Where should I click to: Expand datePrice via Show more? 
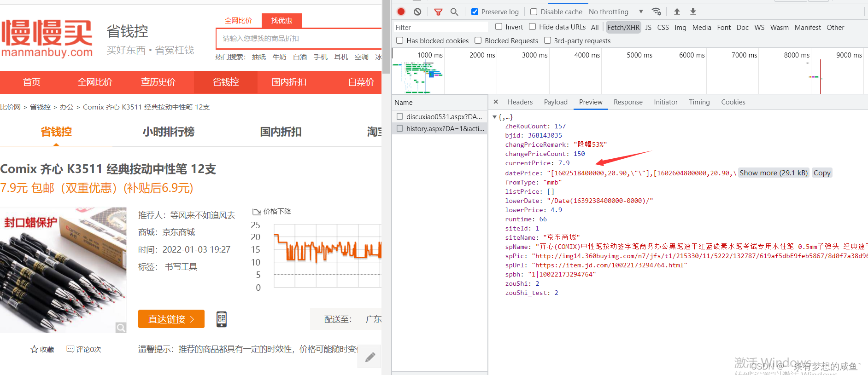[774, 173]
